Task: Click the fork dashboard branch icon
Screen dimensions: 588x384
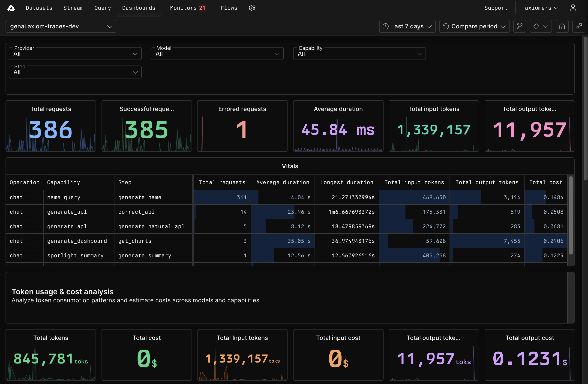Action: pos(519,26)
